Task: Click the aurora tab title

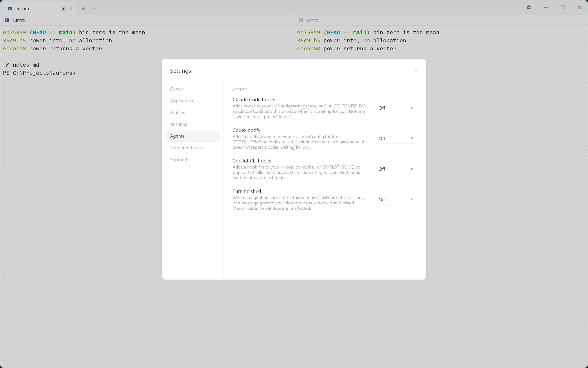Action: 22,8
